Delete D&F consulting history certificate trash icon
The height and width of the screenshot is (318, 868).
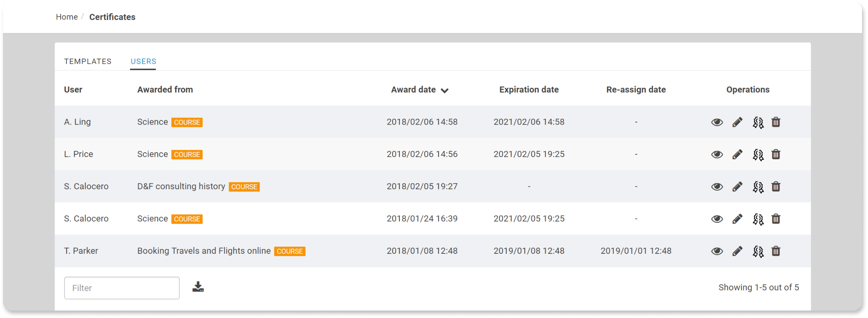776,186
